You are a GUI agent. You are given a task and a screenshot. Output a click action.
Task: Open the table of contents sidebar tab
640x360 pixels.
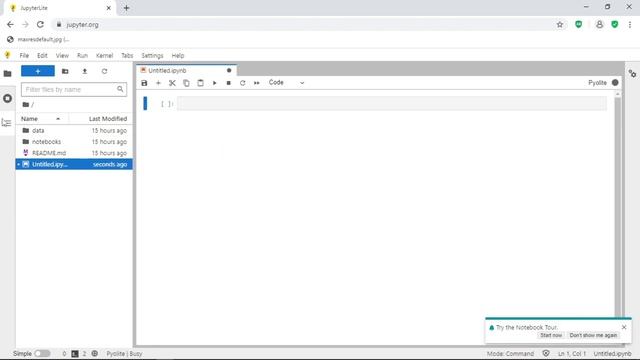(x=7, y=122)
